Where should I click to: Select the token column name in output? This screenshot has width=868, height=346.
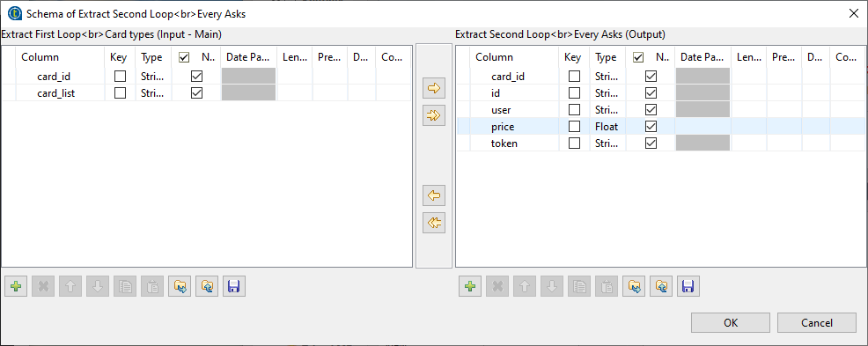504,144
